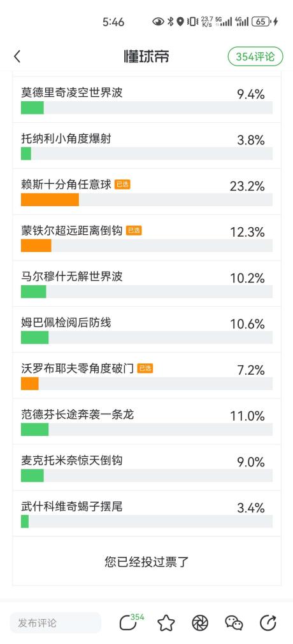293x644 pixels.
Task: Tap 您已经投过票了 message
Action: pyautogui.click(x=146, y=561)
